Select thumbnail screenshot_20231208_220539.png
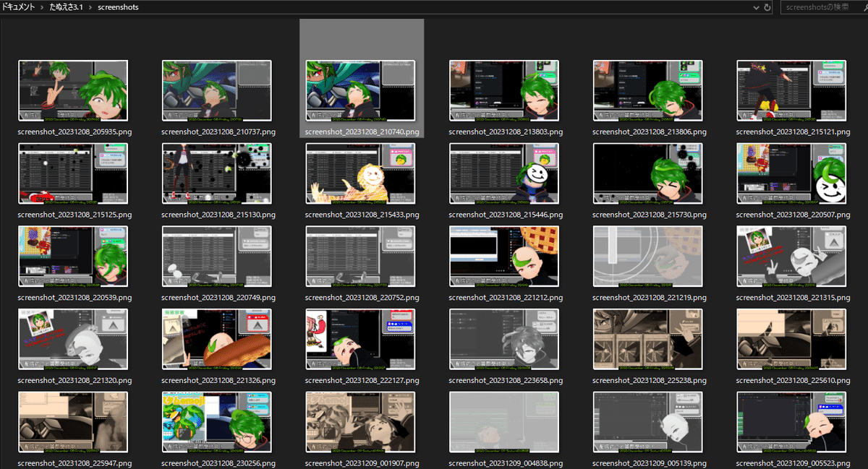This screenshot has height=469, width=868. [73, 256]
